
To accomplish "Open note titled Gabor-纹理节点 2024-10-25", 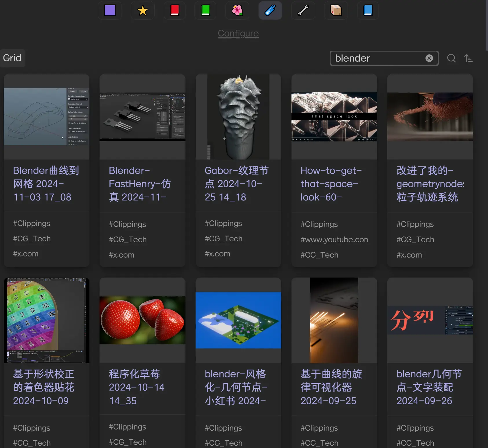I will point(237,184).
